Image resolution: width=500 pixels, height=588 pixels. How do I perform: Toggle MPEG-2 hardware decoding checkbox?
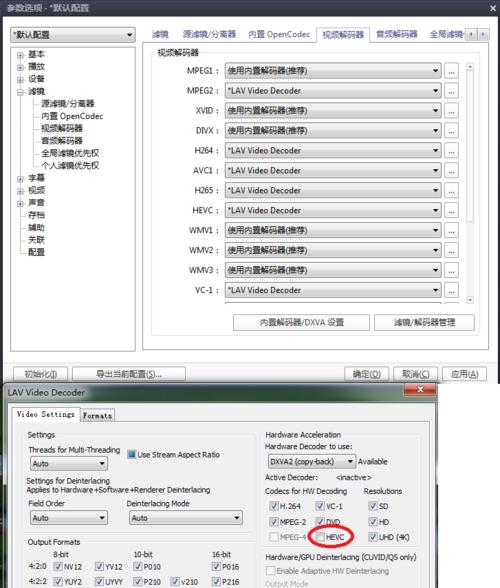point(274,522)
